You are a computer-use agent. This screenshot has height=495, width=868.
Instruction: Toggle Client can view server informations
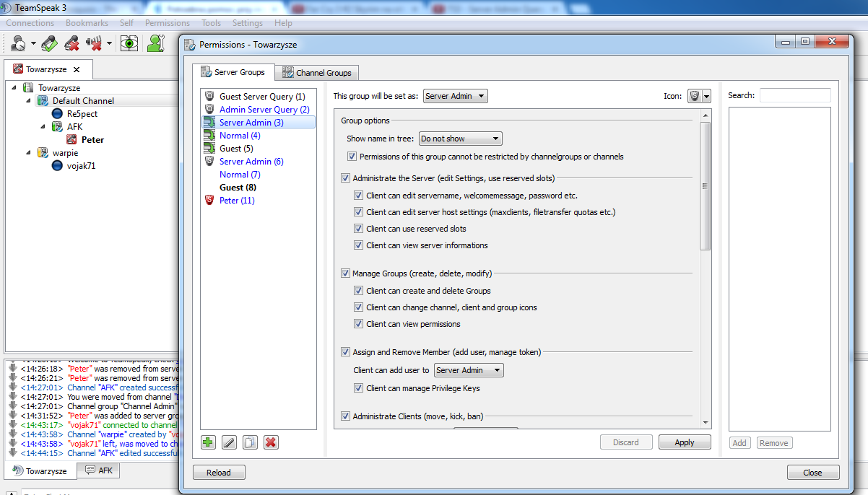359,245
